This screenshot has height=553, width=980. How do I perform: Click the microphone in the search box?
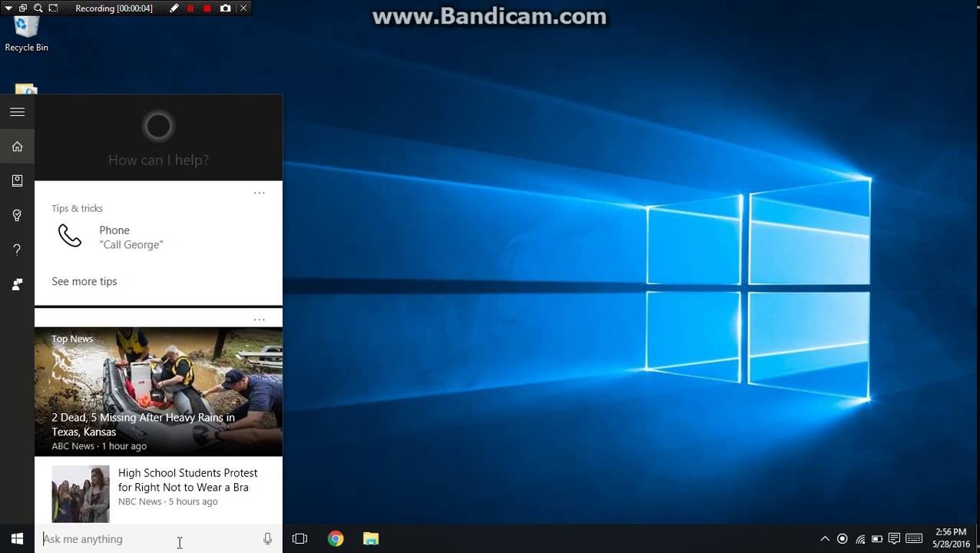267,539
